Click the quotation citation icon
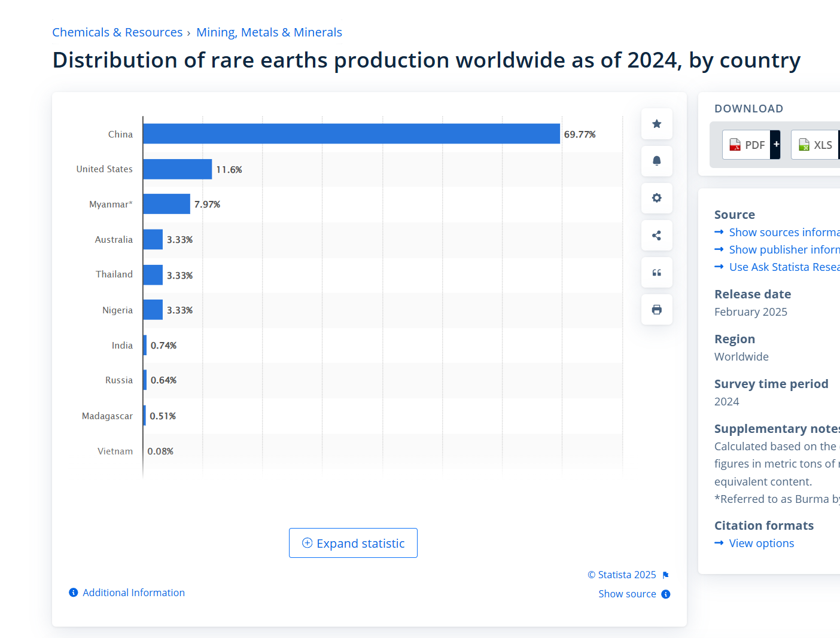This screenshot has height=638, width=840. (657, 273)
